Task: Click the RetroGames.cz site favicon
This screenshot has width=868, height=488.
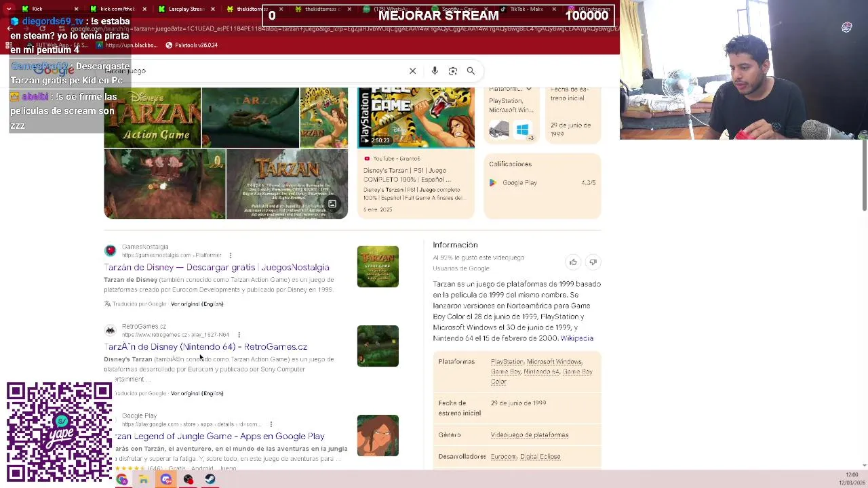Action: tap(110, 330)
